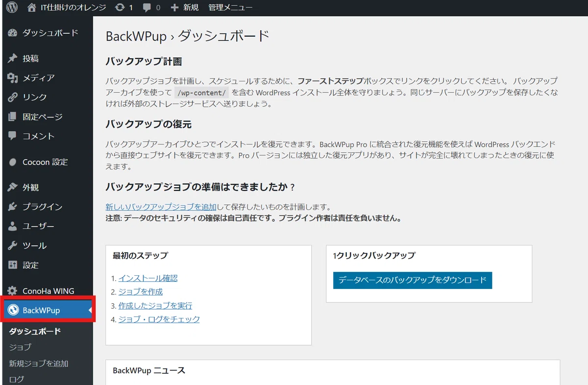588x385 pixels.
Task: Click the plus icon next to 新規
Action: pyautogui.click(x=174, y=8)
